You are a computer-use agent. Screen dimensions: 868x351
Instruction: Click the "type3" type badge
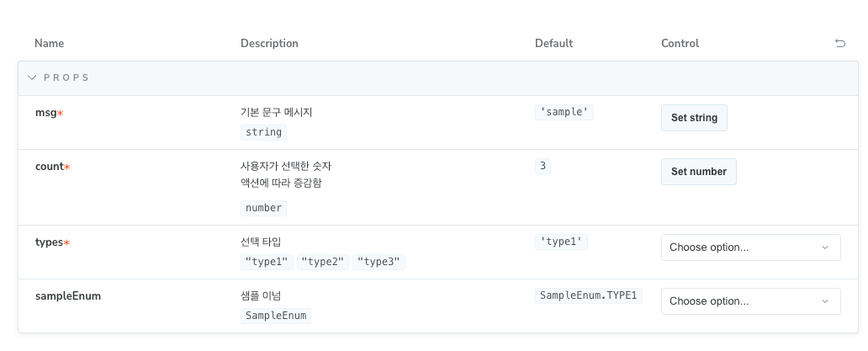tap(379, 263)
